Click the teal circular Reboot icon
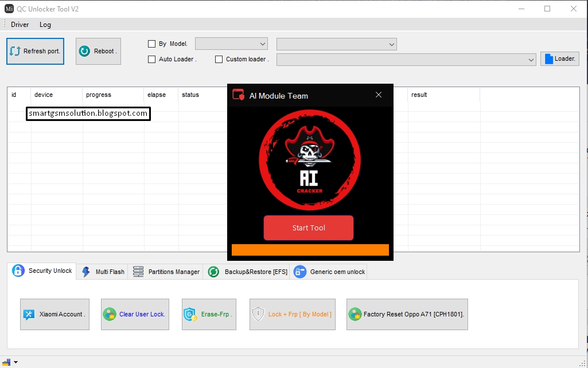This screenshot has width=588, height=368. click(84, 51)
